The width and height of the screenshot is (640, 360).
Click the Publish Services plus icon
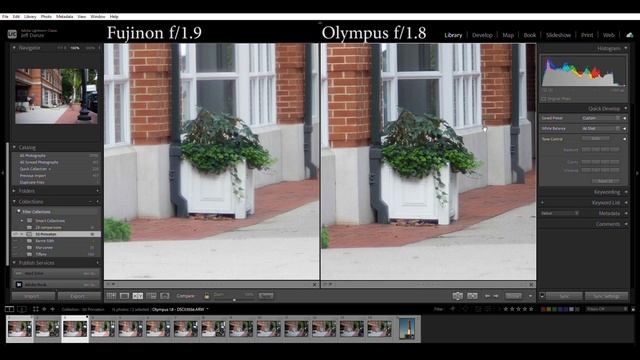tap(98, 263)
